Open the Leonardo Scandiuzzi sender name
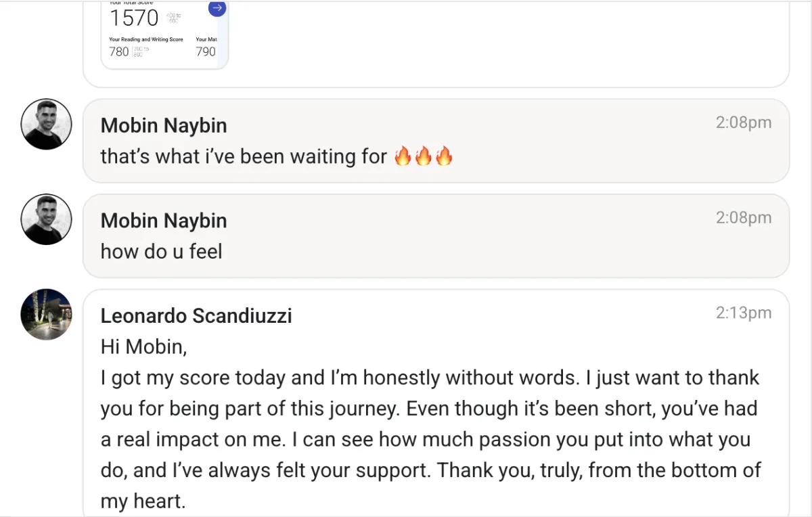 pyautogui.click(x=196, y=316)
